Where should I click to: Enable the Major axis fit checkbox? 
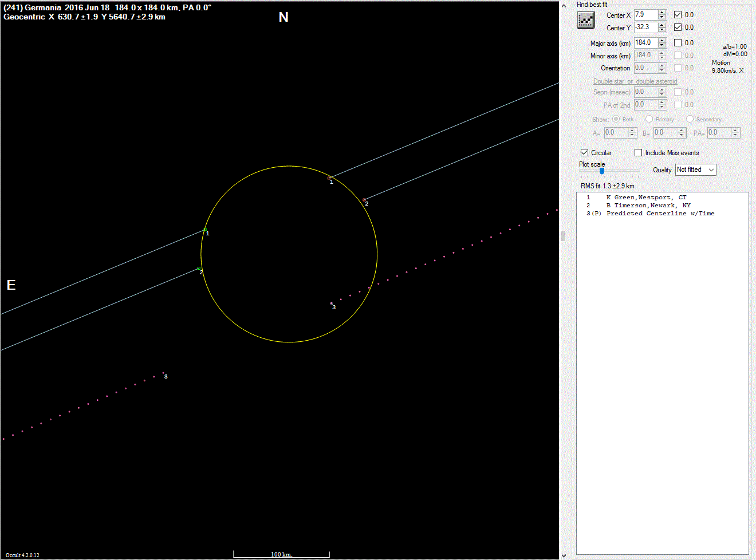(678, 43)
